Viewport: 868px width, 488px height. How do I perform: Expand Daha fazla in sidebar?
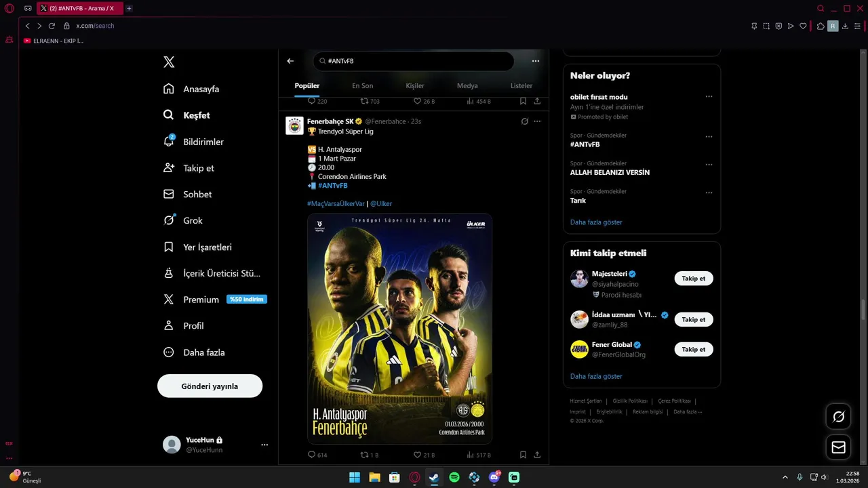coord(194,352)
